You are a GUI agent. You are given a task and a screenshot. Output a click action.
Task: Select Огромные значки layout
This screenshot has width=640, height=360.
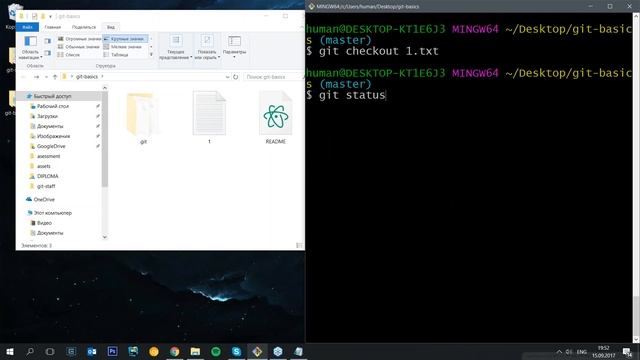80,39
